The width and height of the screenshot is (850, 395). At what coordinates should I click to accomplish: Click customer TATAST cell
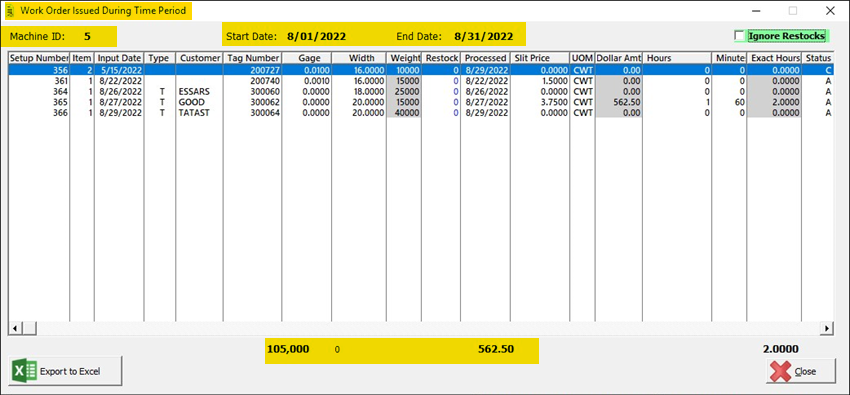pyautogui.click(x=199, y=113)
